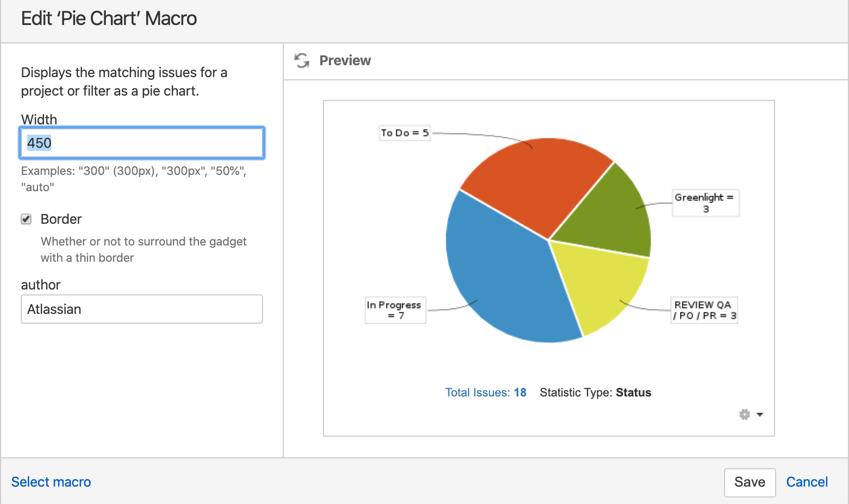
Task: Save the Pie Chart macro
Action: 750,482
